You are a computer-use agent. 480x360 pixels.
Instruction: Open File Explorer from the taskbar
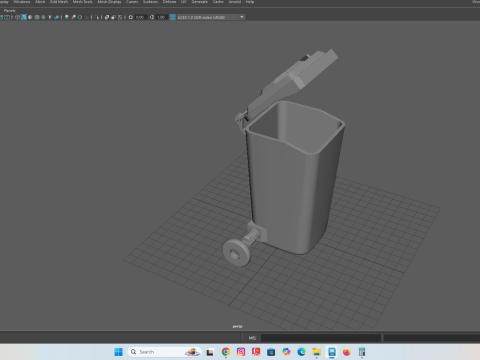tap(316, 352)
